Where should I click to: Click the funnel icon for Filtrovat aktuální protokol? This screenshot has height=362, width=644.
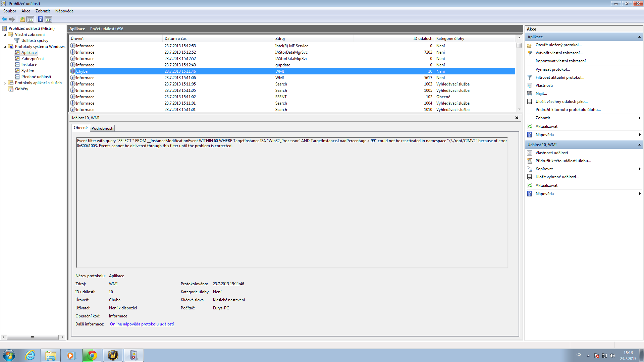pos(530,77)
